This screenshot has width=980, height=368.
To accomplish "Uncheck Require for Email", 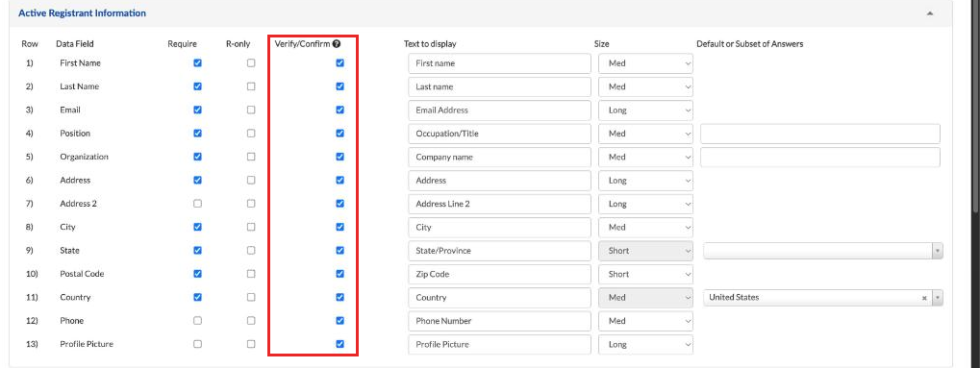I will [197, 110].
